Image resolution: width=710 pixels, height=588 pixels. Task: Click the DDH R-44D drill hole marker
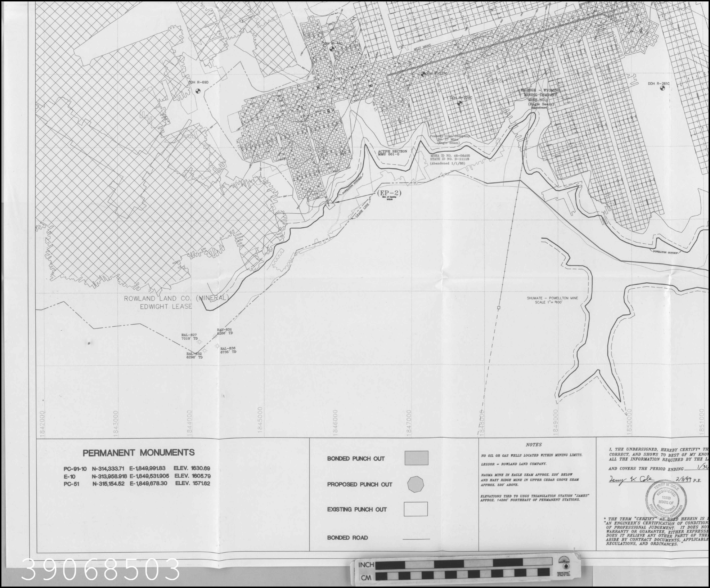coord(332,49)
